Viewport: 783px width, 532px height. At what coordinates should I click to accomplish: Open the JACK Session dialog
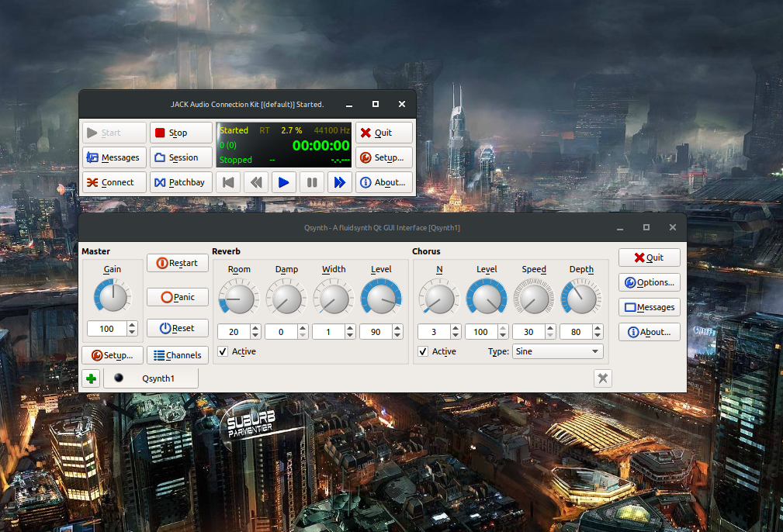coord(182,157)
